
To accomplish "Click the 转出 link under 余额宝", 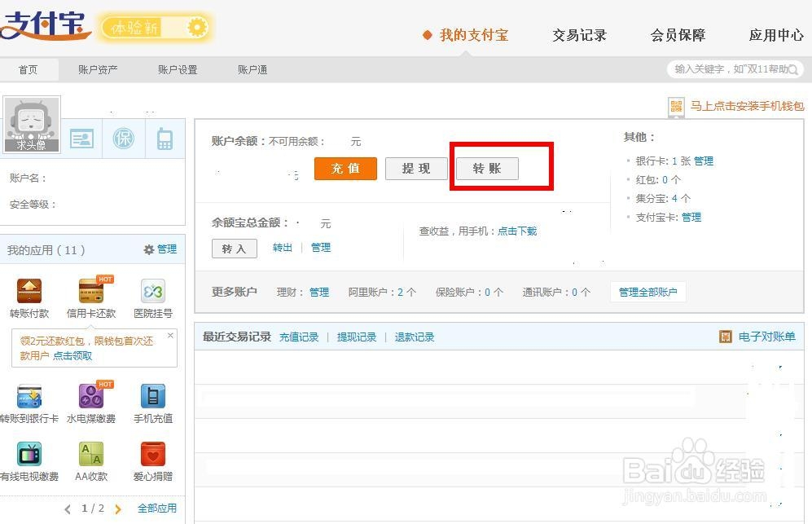I will [x=283, y=248].
